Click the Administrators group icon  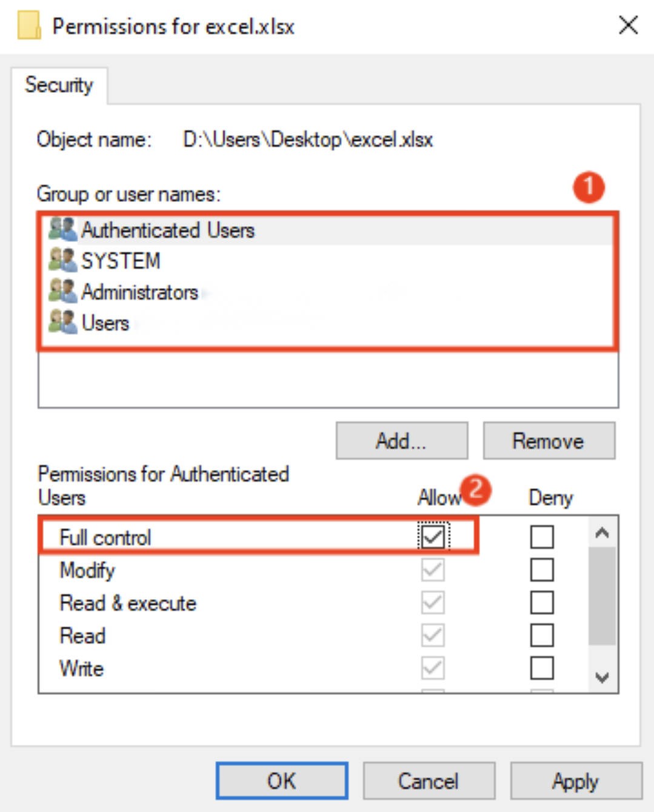tap(62, 292)
